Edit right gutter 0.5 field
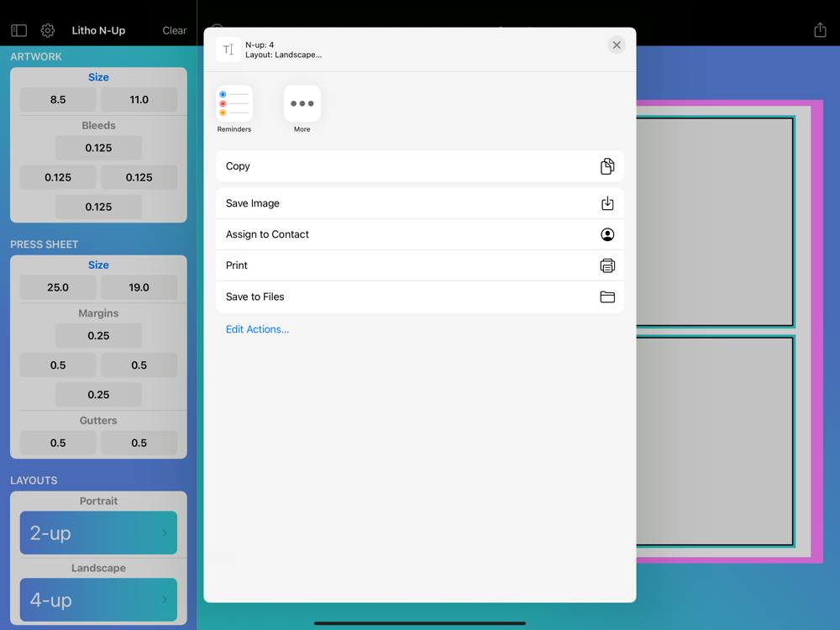 (139, 443)
